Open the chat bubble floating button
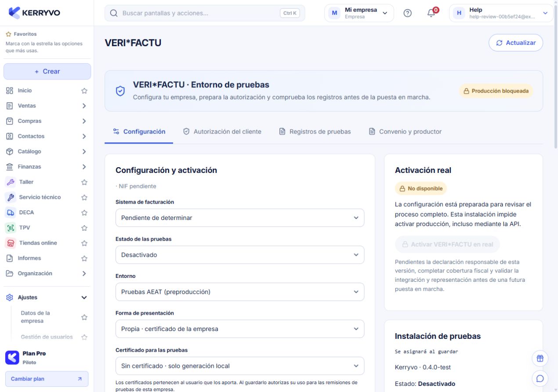The height and width of the screenshot is (392, 558). (540, 378)
